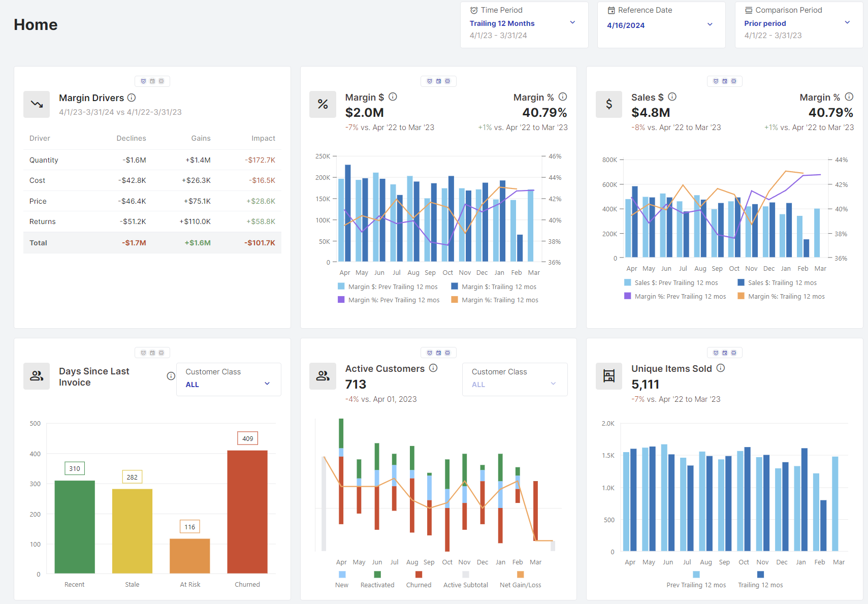Toggle 'Sales $: Trailing 12 mos' legend series
The image size is (868, 604).
777,283
